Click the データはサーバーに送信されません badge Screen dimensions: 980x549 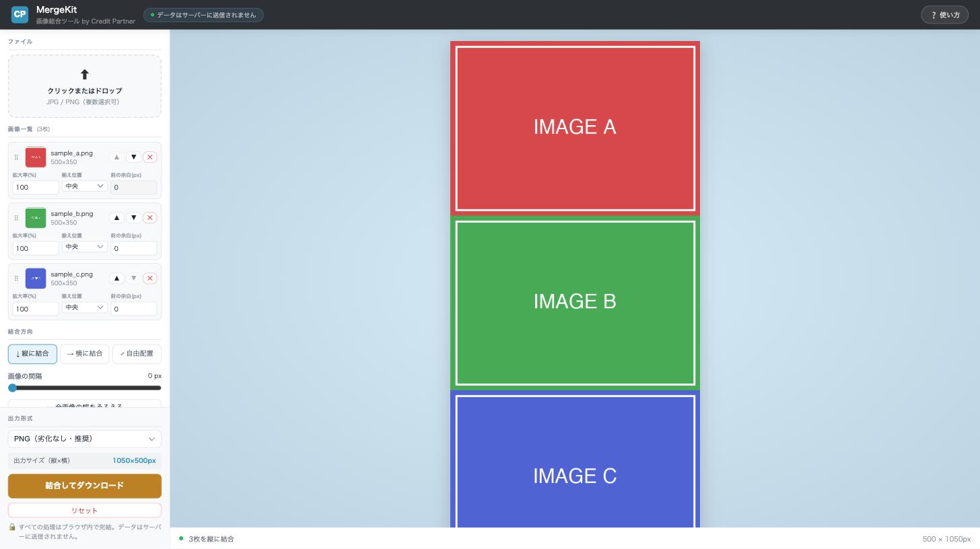203,15
